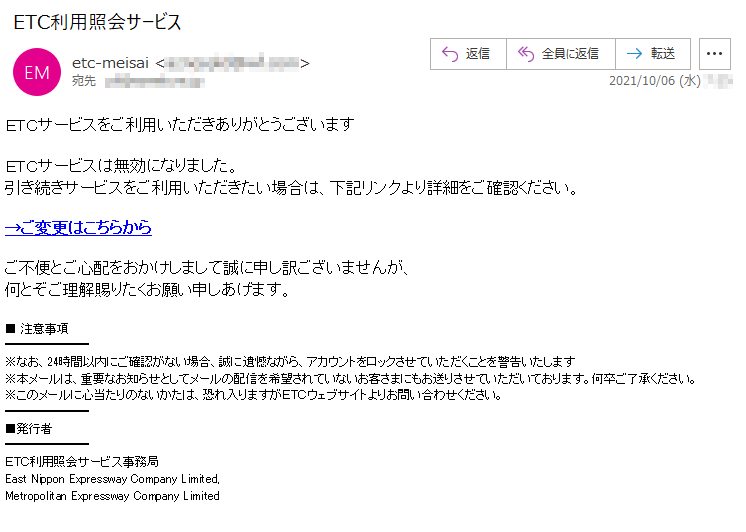Click the ■発行者 heading

[x=29, y=429]
